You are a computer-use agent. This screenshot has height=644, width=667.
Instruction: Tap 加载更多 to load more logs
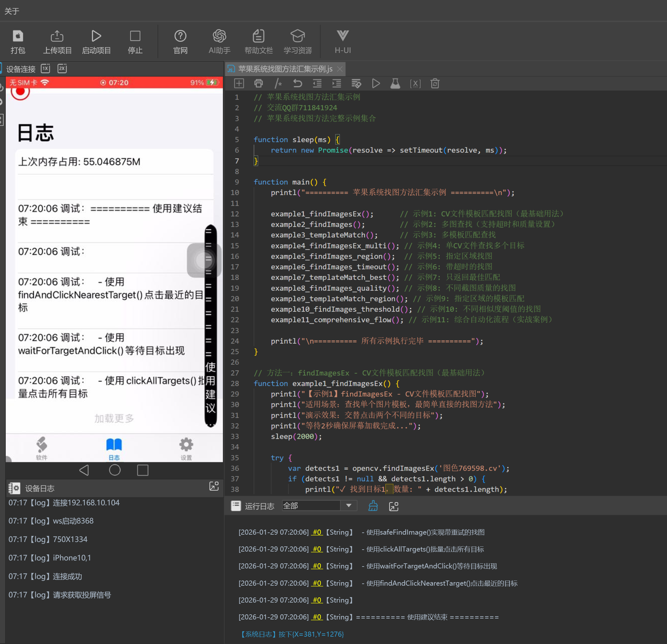tap(114, 418)
